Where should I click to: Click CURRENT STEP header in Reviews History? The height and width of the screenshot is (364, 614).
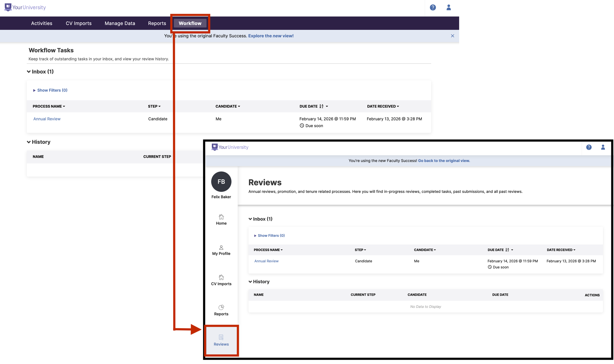[363, 295]
